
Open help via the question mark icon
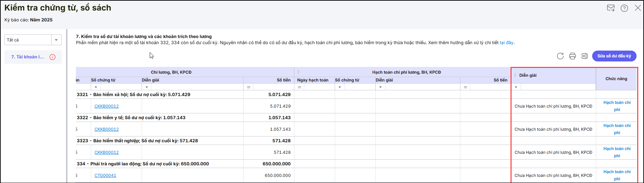tap(624, 8)
